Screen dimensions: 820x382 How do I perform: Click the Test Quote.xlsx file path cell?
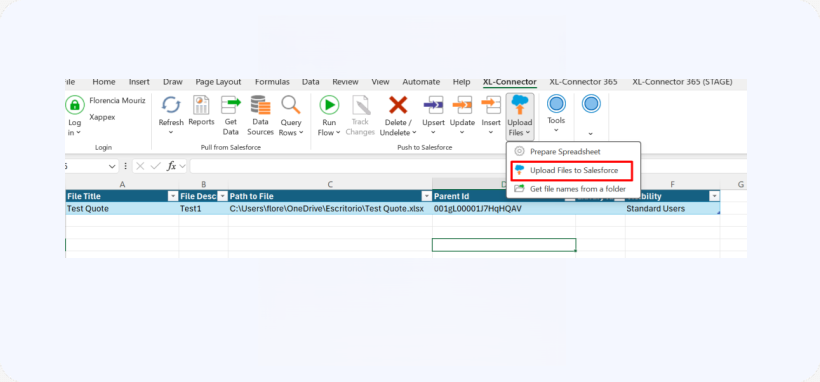pyautogui.click(x=330, y=209)
